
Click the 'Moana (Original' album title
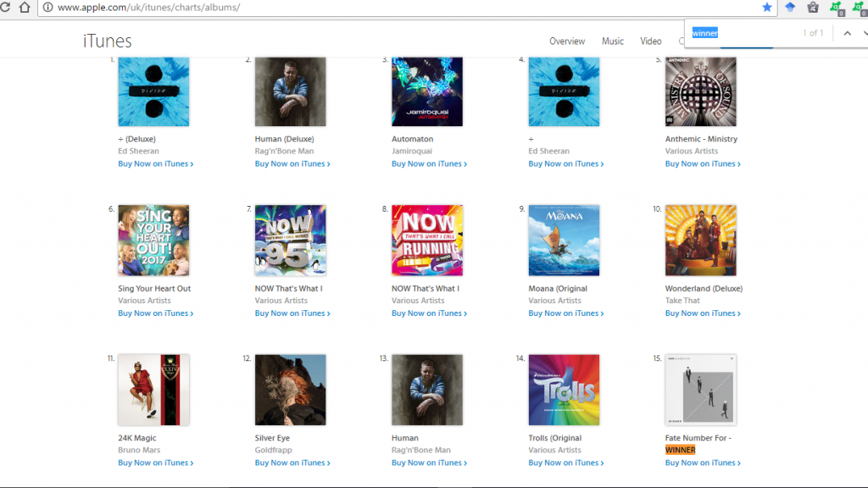pos(558,288)
